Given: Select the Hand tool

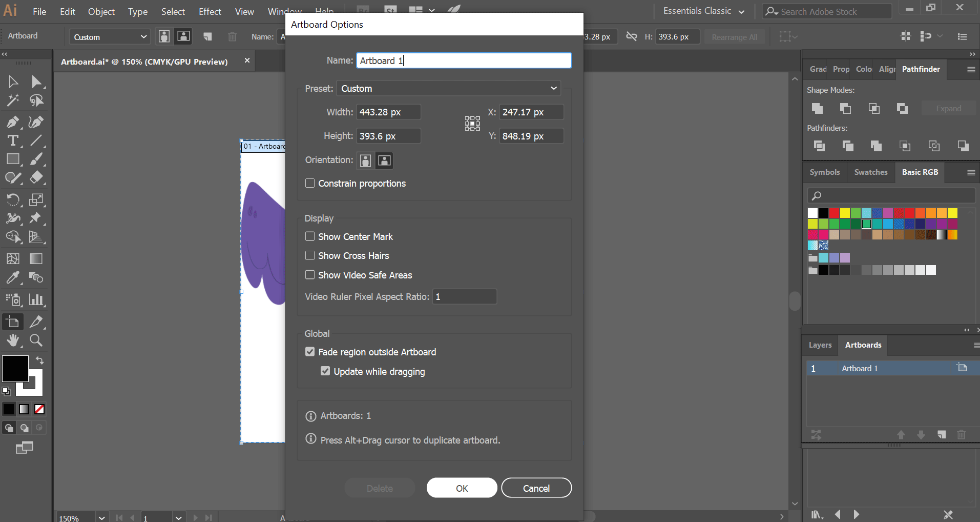Looking at the screenshot, I should [13, 340].
